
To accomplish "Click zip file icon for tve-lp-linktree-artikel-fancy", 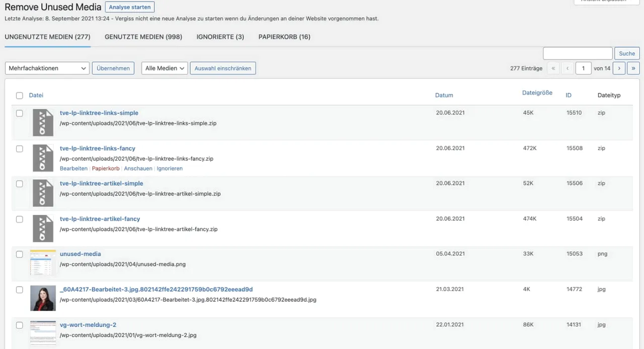I will tap(43, 228).
